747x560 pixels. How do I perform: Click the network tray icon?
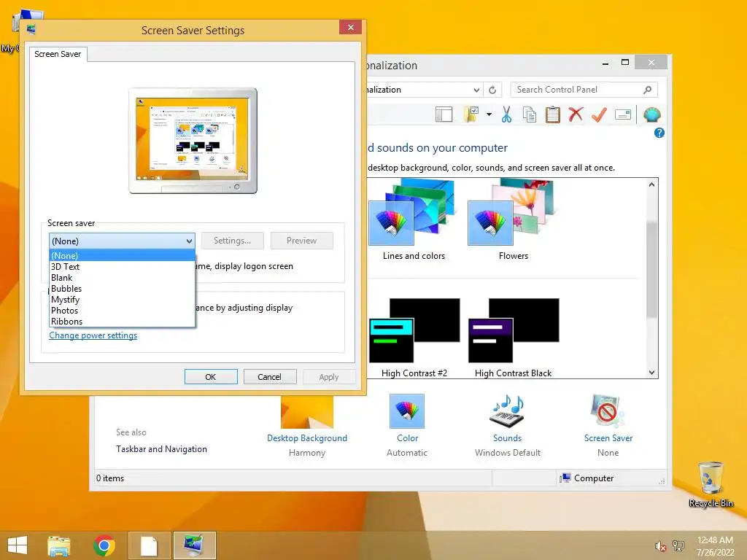(678, 546)
